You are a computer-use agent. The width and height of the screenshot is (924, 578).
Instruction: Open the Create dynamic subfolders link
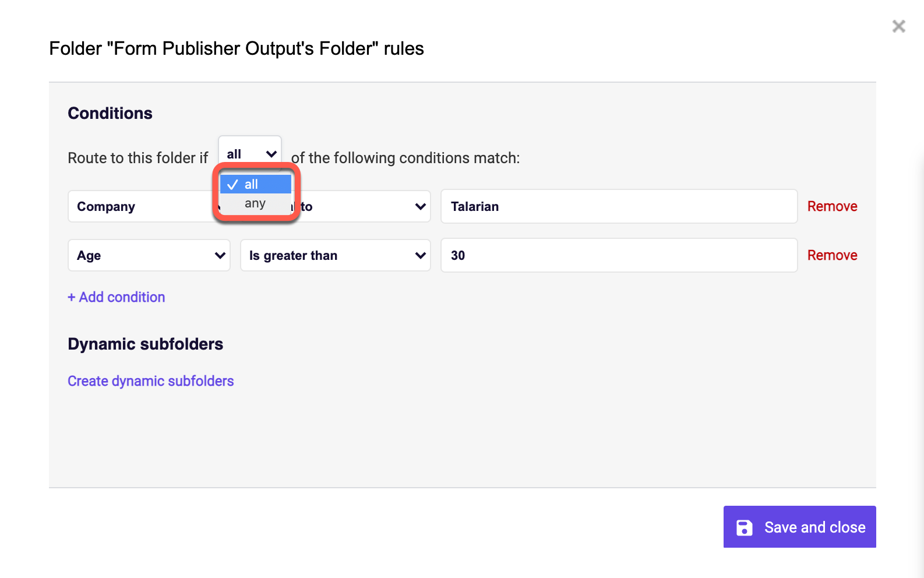click(x=151, y=381)
